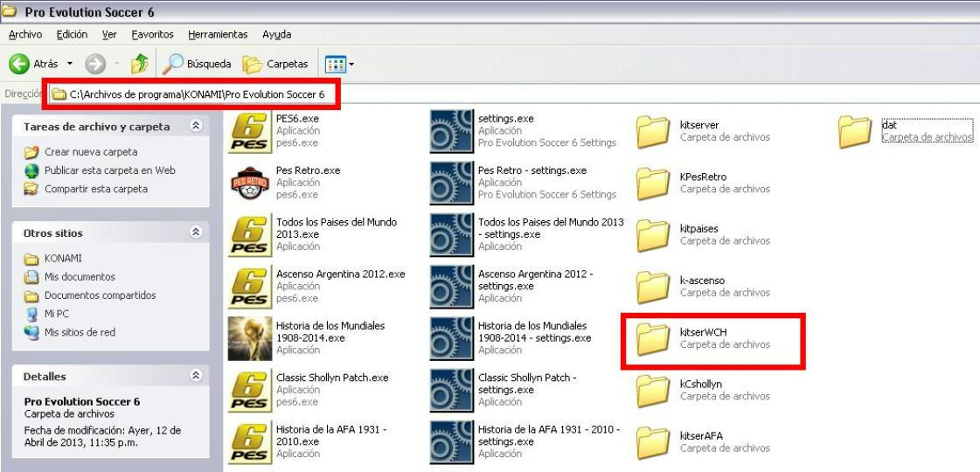Select Historia de los Mundiales 1908-2014 - settings.exe icon
The height and width of the screenshot is (472, 980).
[452, 338]
